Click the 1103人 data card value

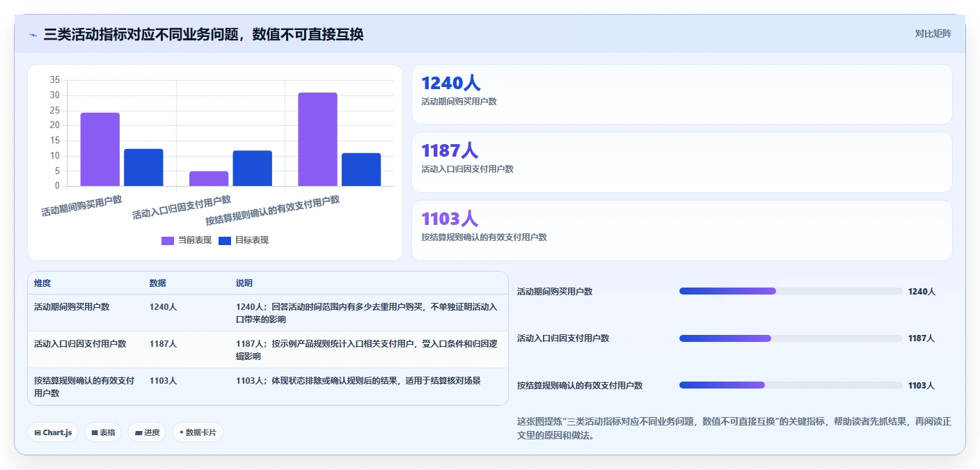(450, 219)
